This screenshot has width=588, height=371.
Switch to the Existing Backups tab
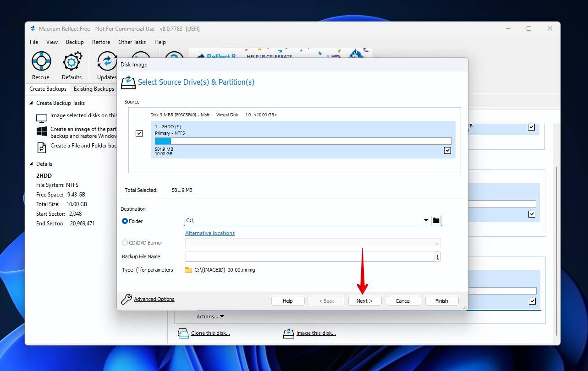pyautogui.click(x=94, y=89)
